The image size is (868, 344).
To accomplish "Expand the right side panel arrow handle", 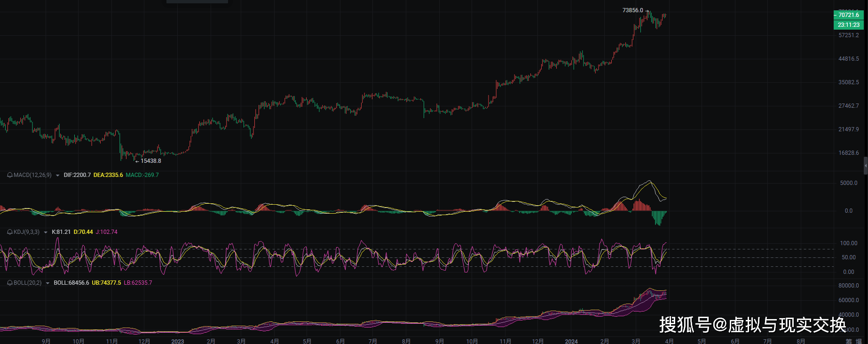I will tap(865, 166).
